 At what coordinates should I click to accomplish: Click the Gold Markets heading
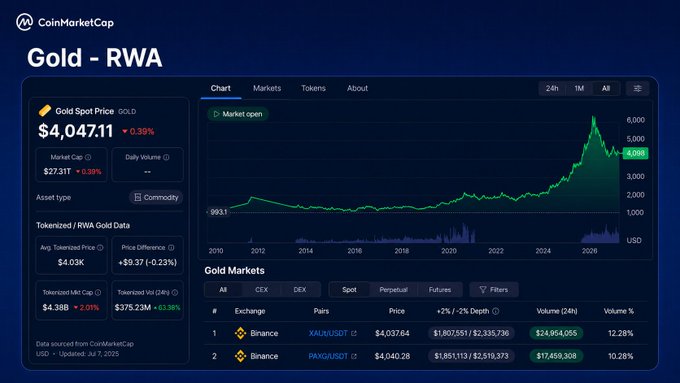(234, 271)
